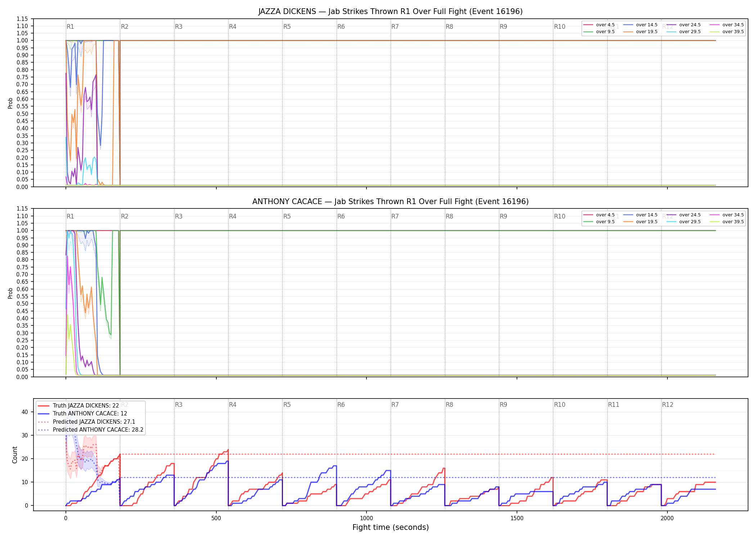The height and width of the screenshot is (540, 756).
Task: Click the R5 round marker in the top chart
Action: (x=287, y=27)
